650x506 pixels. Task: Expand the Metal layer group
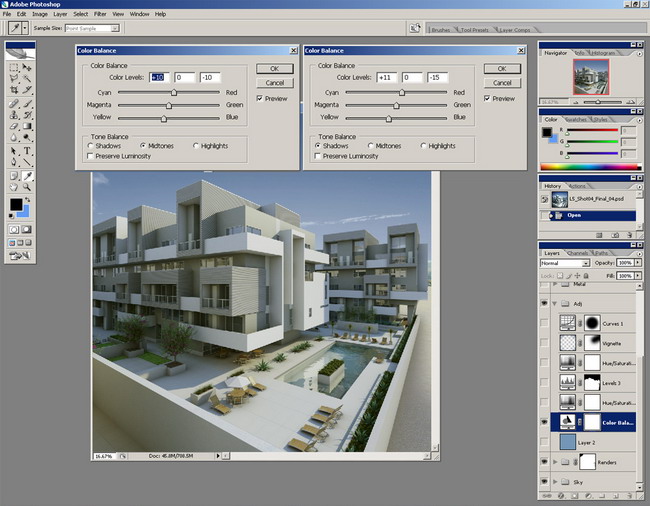tap(555, 284)
